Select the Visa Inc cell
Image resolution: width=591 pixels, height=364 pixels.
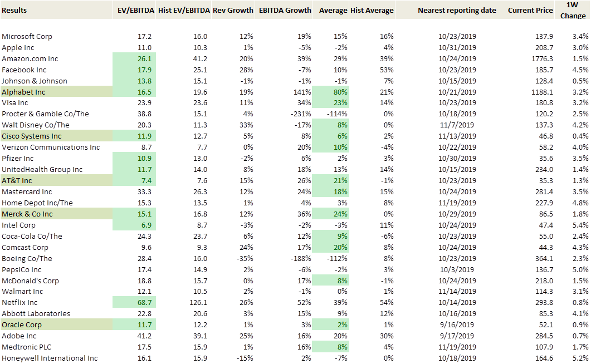click(x=14, y=103)
